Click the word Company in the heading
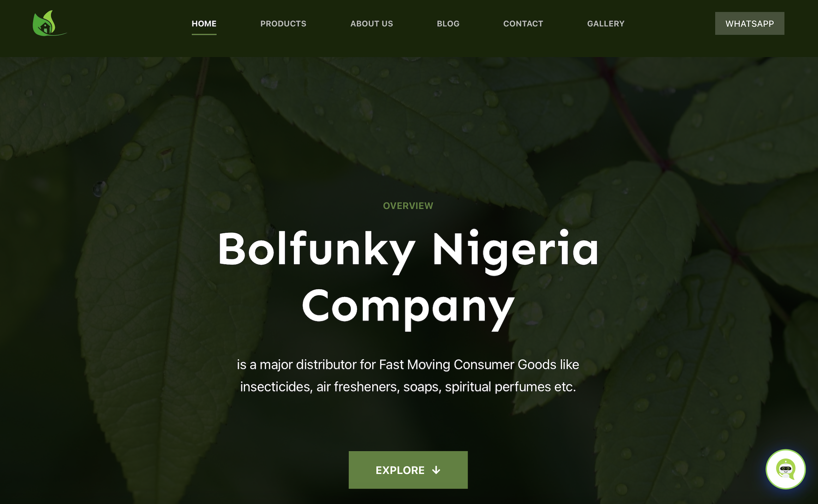The height and width of the screenshot is (504, 818). (408, 307)
